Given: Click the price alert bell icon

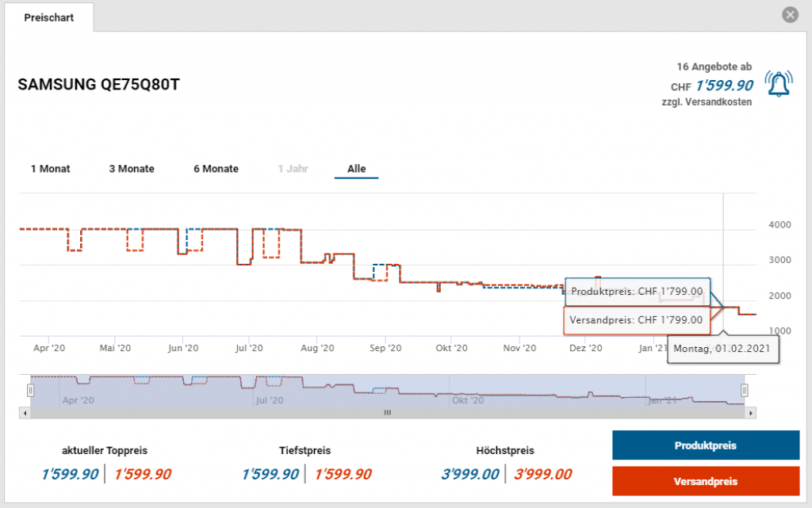Looking at the screenshot, I should pos(778,82).
